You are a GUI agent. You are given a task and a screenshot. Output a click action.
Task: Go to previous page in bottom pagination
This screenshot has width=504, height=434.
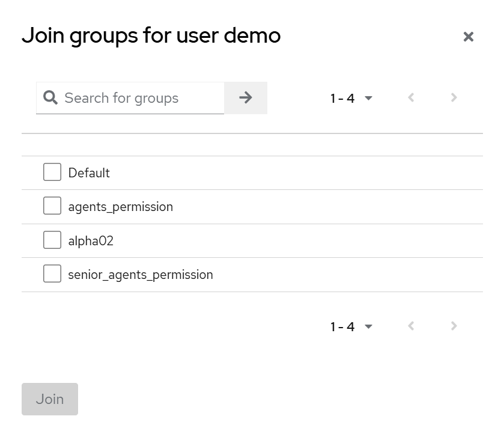[411, 326]
